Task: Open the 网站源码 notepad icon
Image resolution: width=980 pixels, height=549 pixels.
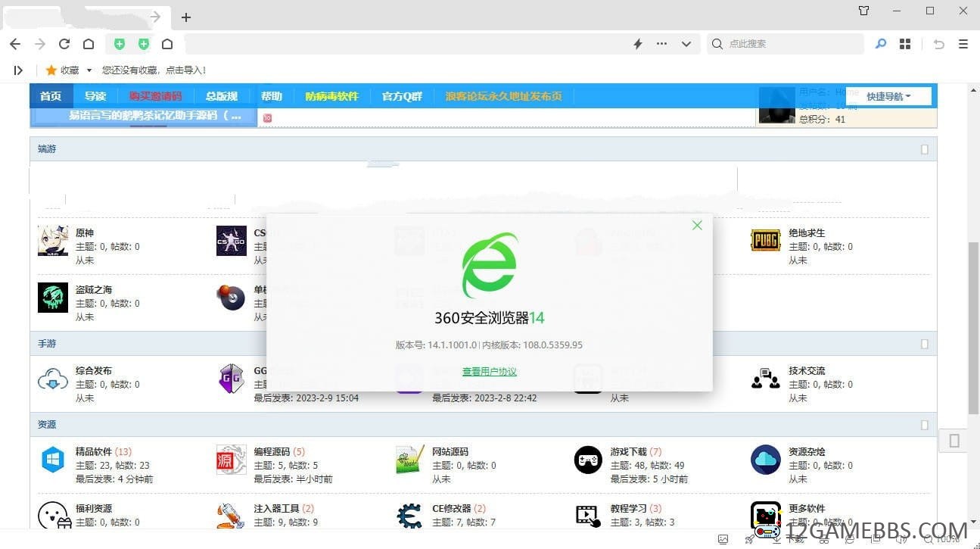Action: click(410, 460)
